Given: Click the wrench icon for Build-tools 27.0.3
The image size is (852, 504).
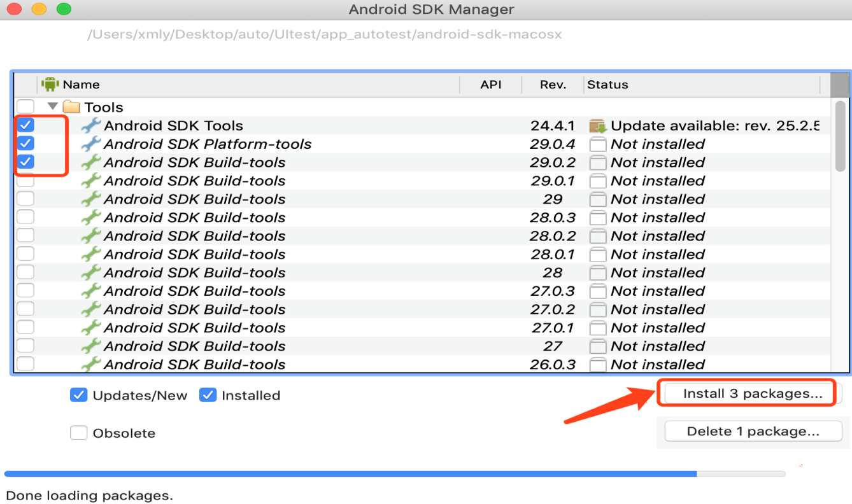Looking at the screenshot, I should [91, 291].
